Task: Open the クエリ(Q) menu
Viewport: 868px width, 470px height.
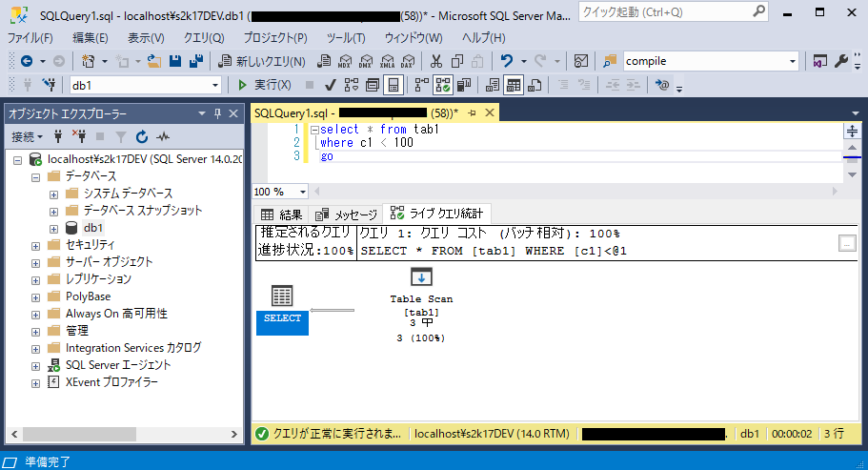Action: pos(204,37)
